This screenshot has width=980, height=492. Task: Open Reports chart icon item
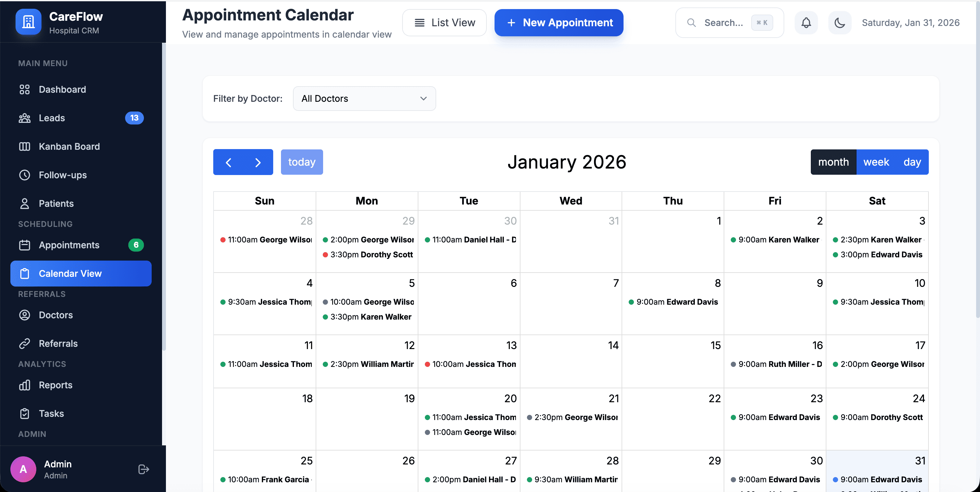click(25, 385)
